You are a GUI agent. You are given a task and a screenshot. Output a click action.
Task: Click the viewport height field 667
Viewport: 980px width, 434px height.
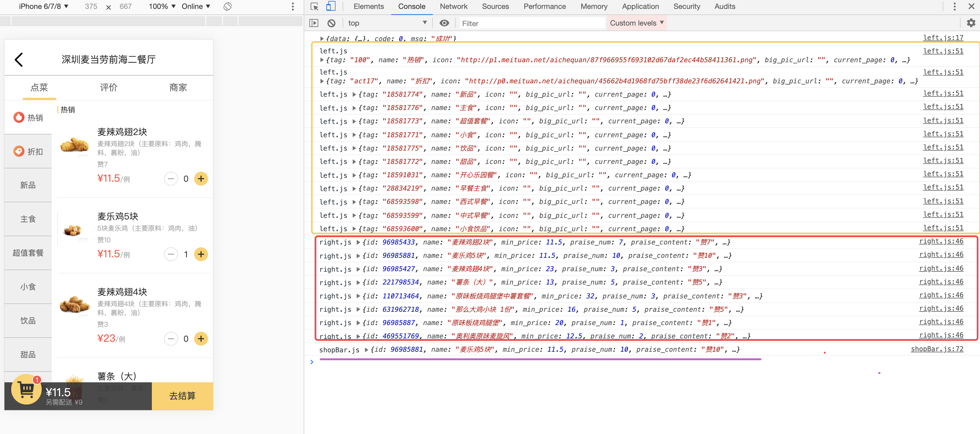125,6
